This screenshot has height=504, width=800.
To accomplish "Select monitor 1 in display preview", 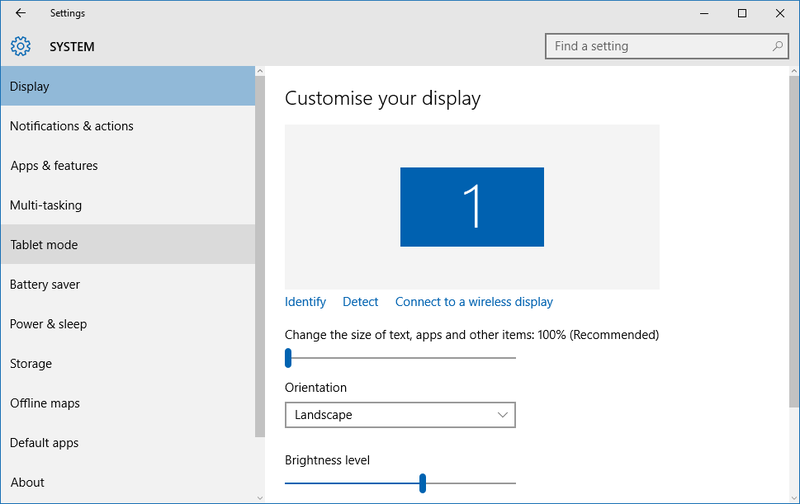I will point(472,207).
